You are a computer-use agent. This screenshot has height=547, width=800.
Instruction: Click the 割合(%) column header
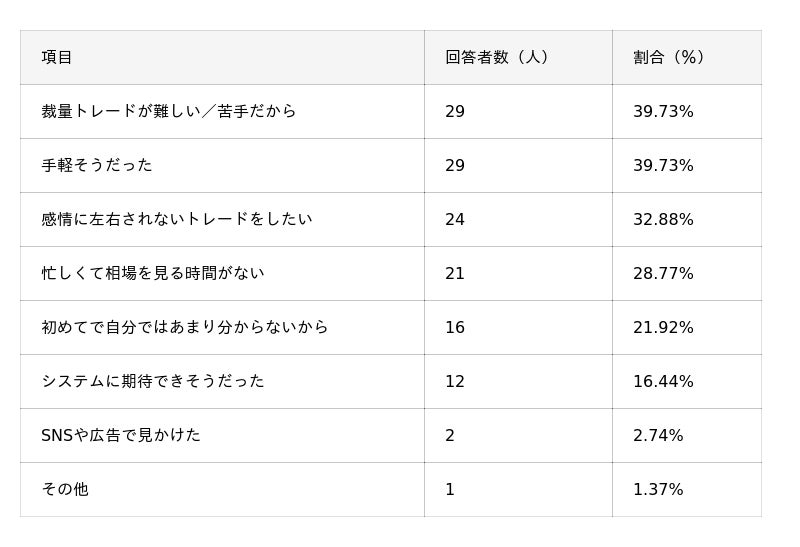tap(670, 57)
